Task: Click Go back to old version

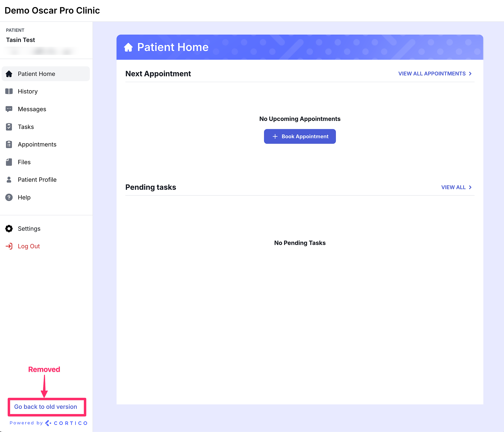Action: click(x=46, y=407)
